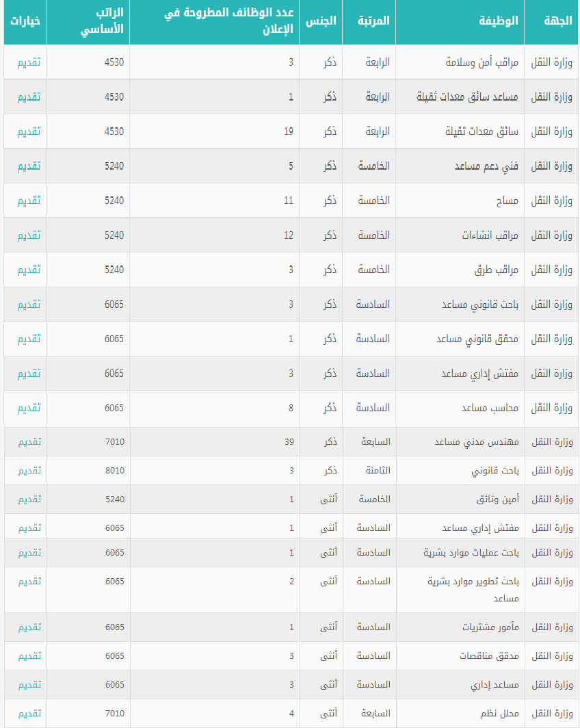Click تقديم for مهندس مدني مساعد
Screen dimensions: 580x728
click(x=29, y=442)
